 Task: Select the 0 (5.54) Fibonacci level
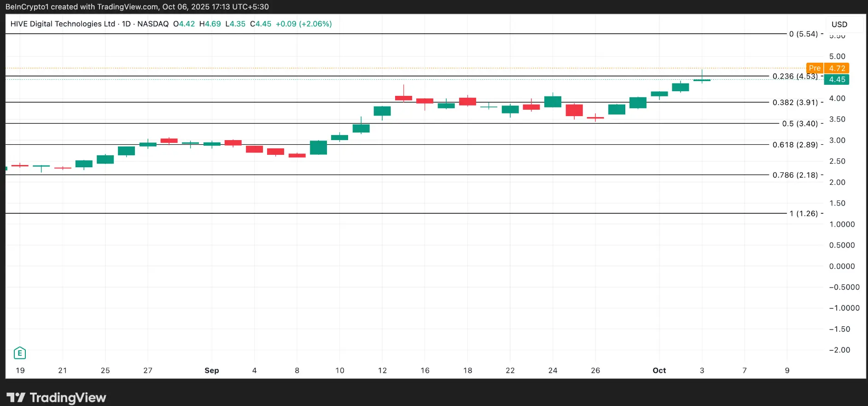[x=803, y=34]
